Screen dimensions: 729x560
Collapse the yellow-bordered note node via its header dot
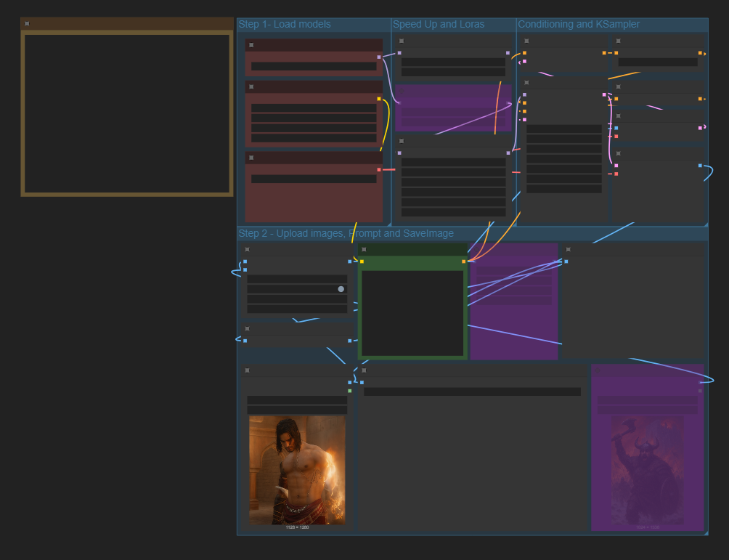click(27, 24)
